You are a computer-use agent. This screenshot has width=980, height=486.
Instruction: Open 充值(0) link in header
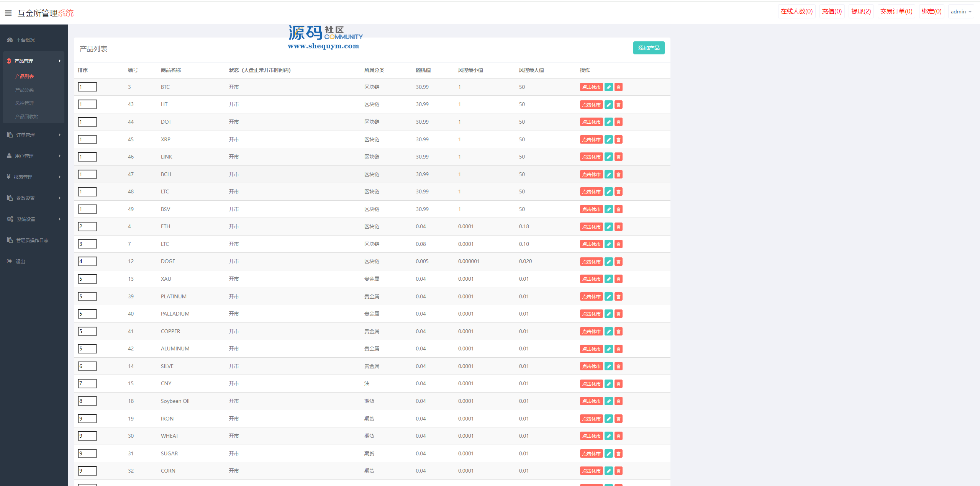[832, 11]
